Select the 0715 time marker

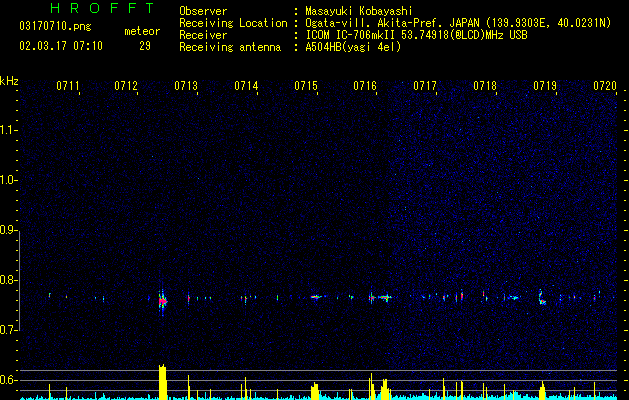point(306,85)
